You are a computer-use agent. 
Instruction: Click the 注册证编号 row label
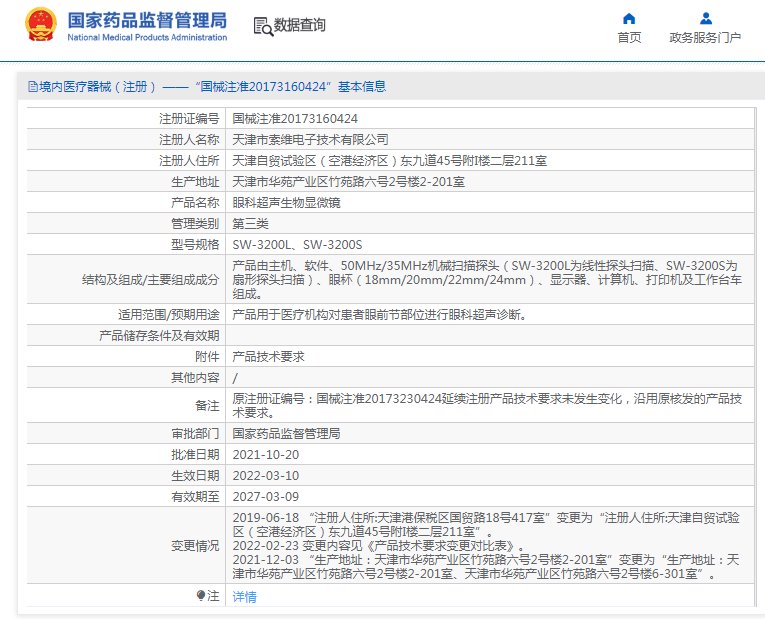point(189,119)
